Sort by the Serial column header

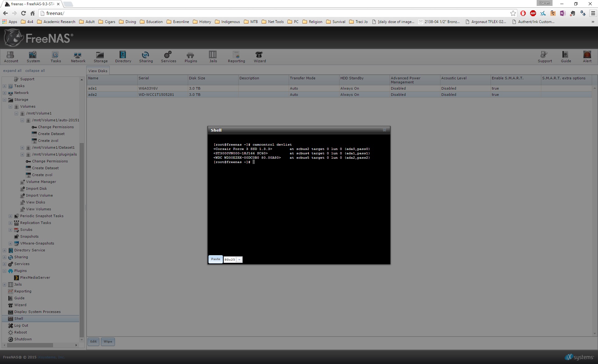pyautogui.click(x=163, y=80)
